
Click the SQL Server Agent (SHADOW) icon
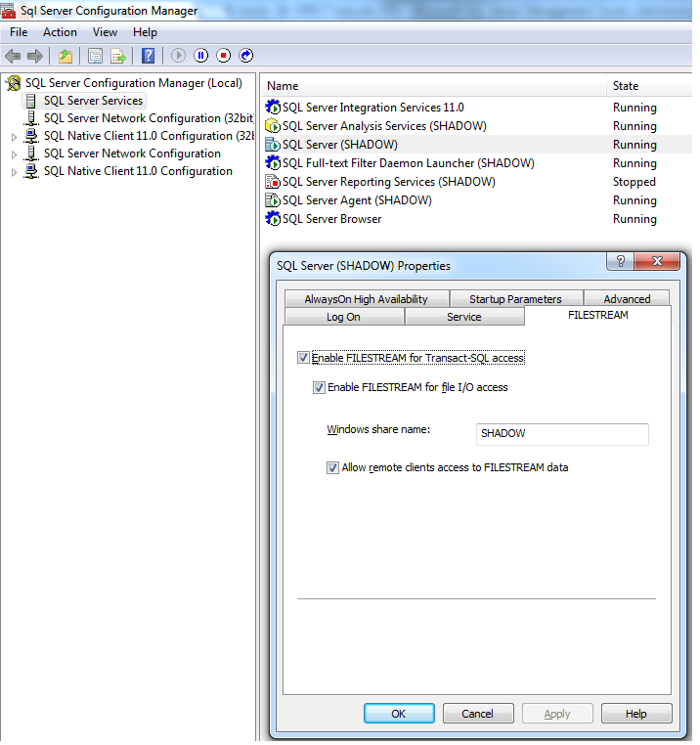point(273,200)
